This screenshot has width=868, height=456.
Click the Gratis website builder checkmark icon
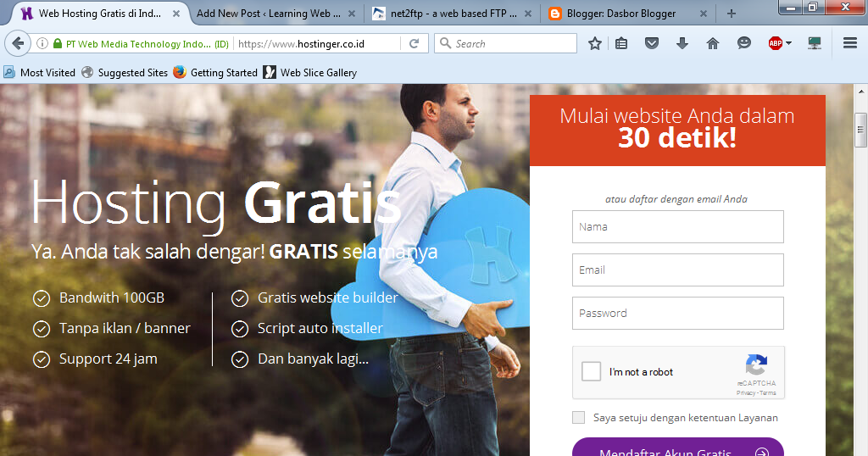click(x=240, y=298)
